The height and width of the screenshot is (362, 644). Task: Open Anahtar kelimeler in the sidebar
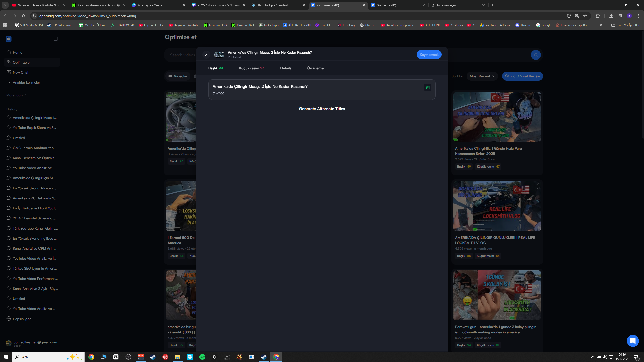click(32, 82)
